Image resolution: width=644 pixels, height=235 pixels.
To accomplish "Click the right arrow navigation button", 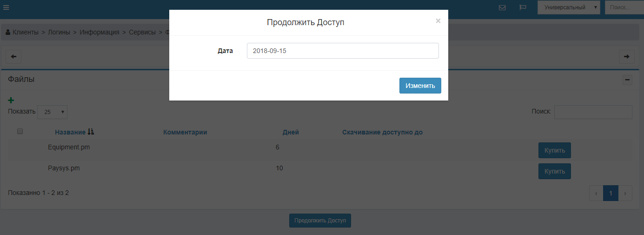I will 626,56.
